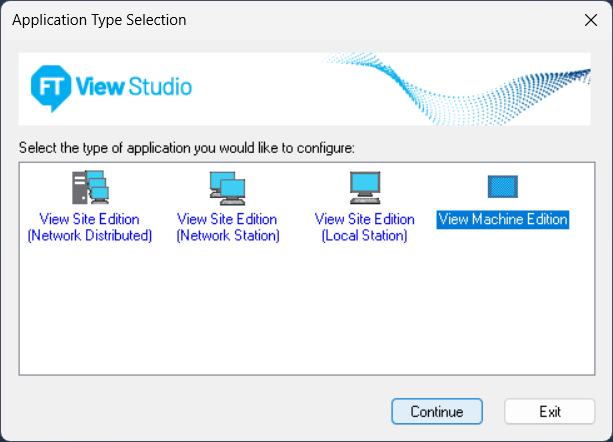Click white banner space right of View Studio
The width and height of the screenshot is (613, 442).
[270, 88]
